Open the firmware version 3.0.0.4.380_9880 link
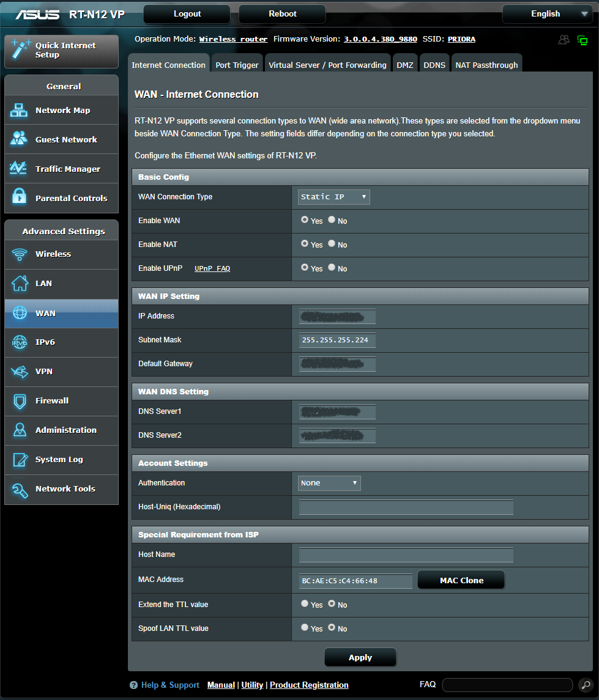599x700 pixels. (x=380, y=39)
